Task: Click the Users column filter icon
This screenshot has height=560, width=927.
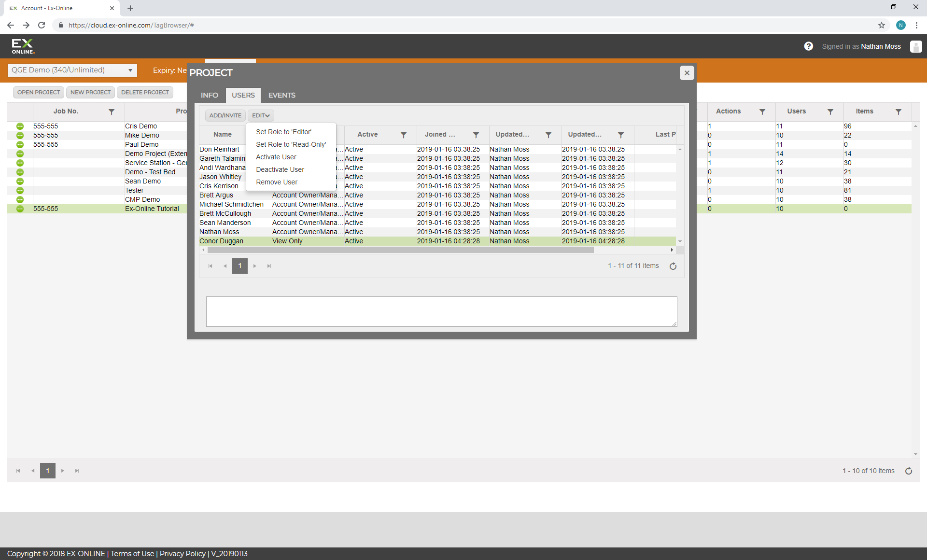Action: tap(830, 112)
